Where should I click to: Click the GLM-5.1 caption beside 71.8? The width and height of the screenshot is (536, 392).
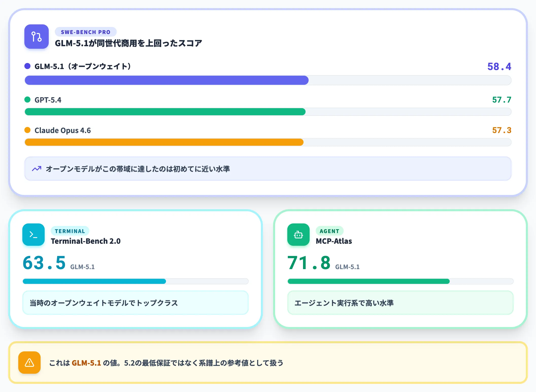tap(347, 267)
